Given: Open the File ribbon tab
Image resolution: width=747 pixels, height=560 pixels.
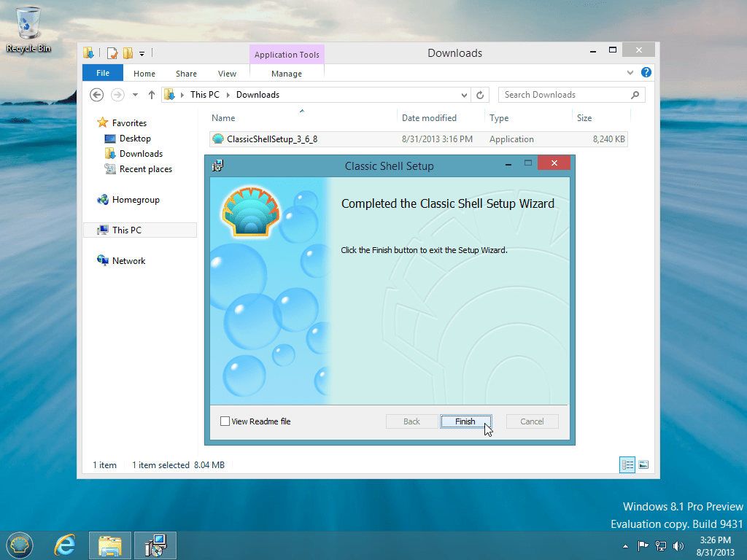Looking at the screenshot, I should click(103, 73).
